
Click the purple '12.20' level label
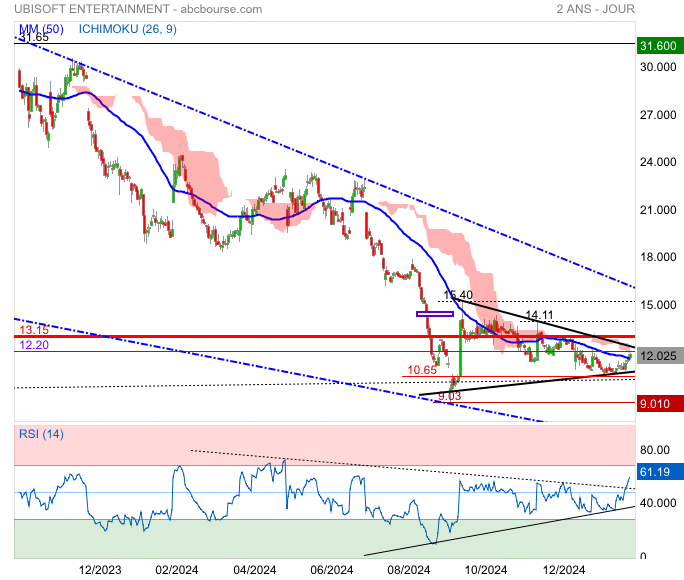coord(34,345)
